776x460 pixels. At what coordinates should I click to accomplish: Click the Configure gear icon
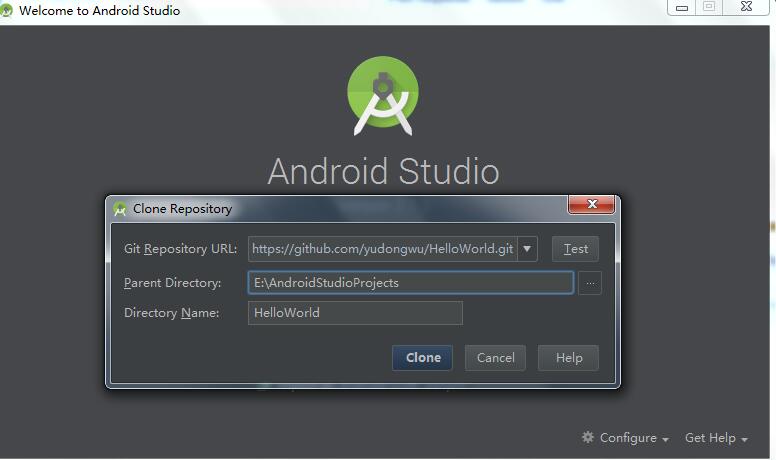587,437
